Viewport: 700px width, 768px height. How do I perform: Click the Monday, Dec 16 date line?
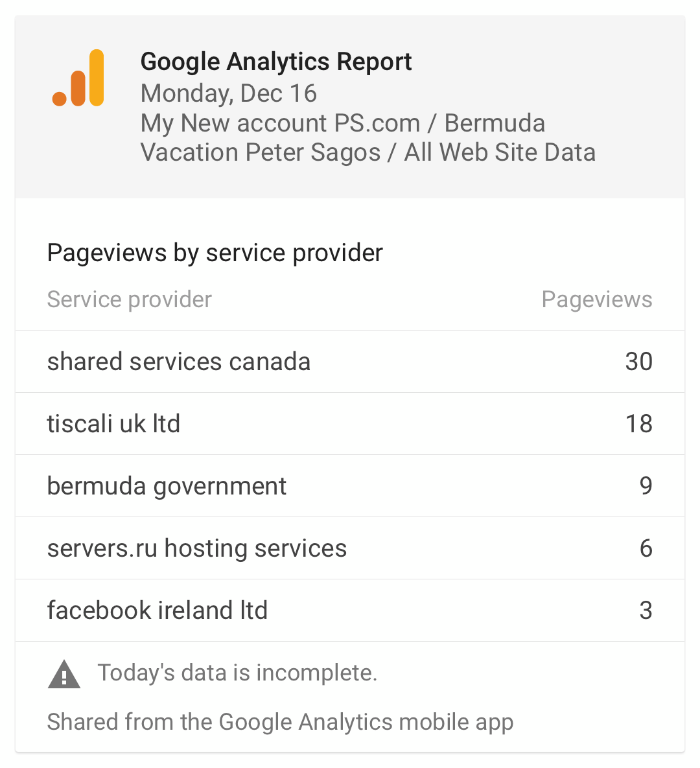point(229,93)
